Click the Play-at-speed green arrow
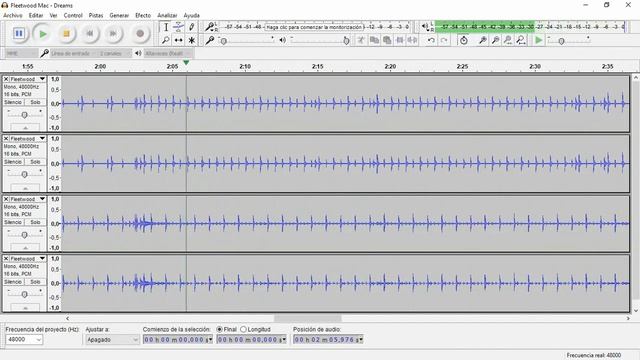This screenshot has width=640, height=360. point(539,40)
